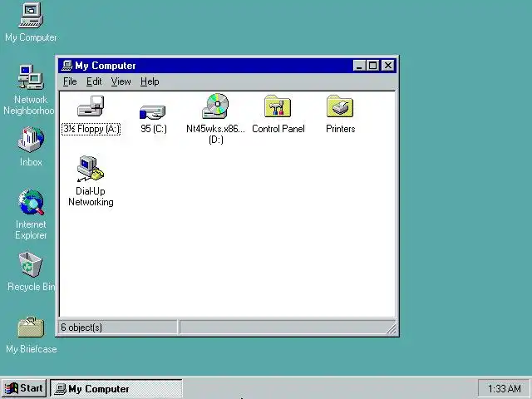
Task: Open the File menu
Action: point(70,81)
